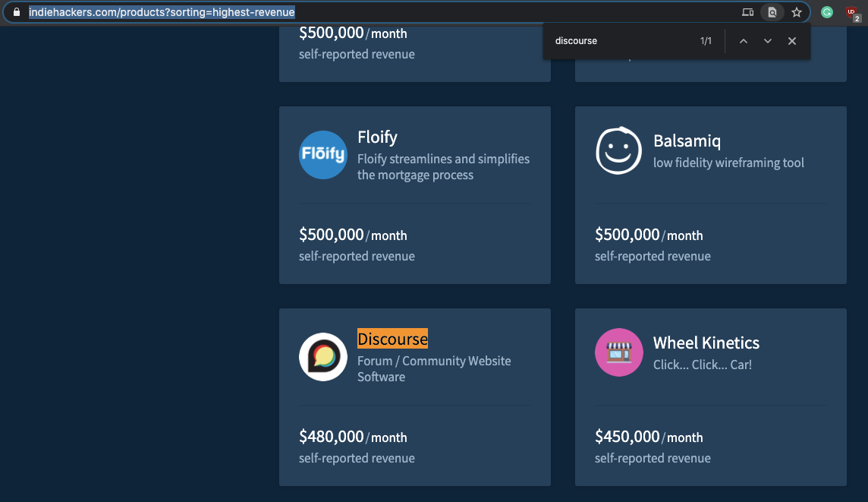The width and height of the screenshot is (868, 502).
Task: Click the Balsamiq smiley logo
Action: [x=618, y=150]
